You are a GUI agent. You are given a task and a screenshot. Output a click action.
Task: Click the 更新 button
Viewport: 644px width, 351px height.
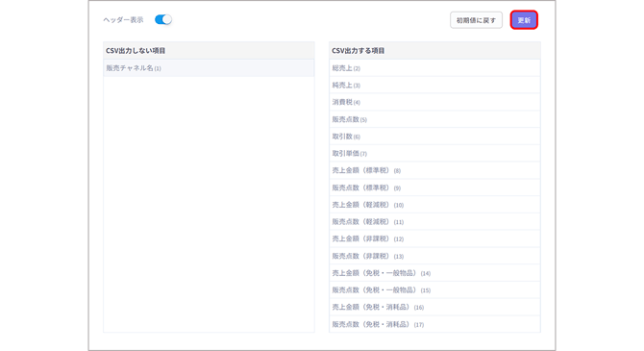tap(524, 20)
